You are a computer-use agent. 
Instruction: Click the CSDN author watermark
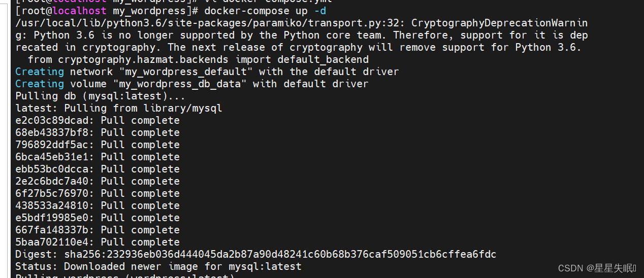coord(597,268)
